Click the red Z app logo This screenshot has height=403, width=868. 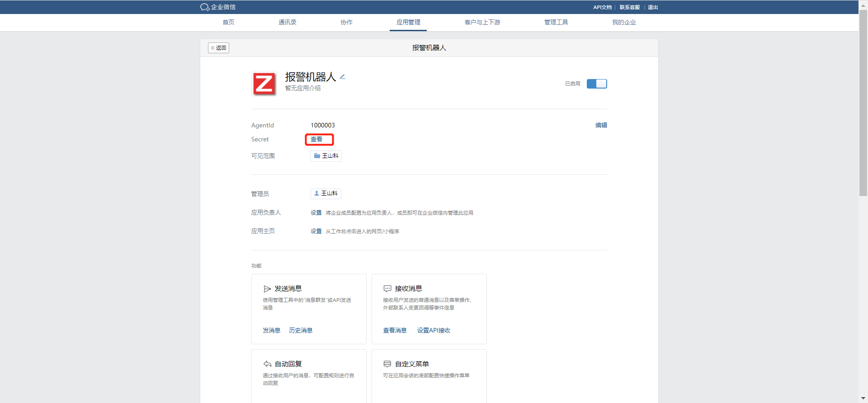264,84
